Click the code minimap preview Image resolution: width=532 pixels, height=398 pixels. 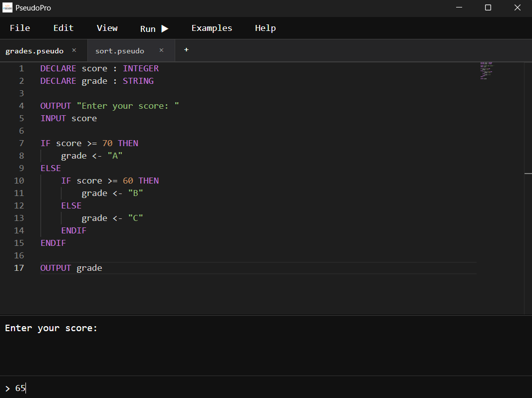coord(487,71)
